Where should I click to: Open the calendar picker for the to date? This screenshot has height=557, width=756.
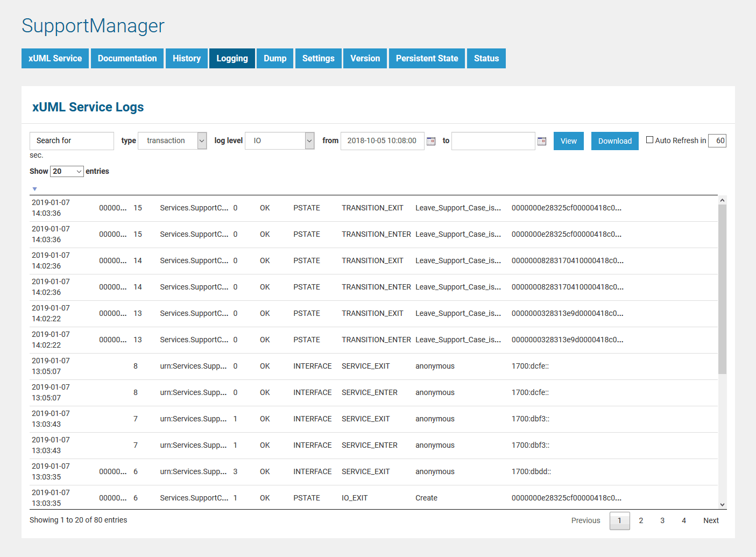[541, 140]
